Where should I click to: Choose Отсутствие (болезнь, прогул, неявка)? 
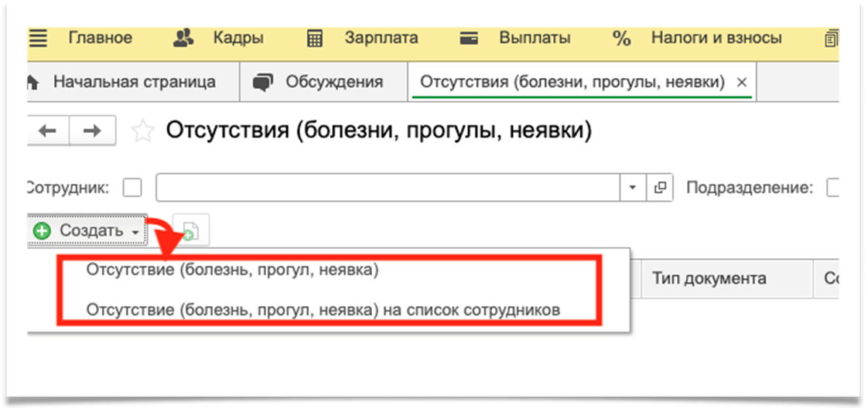click(x=233, y=271)
